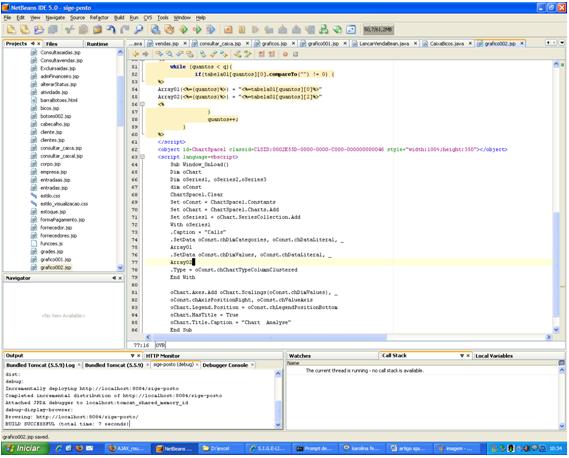Open the editor tabs list dropdown
The image size is (569, 458).
(x=562, y=43)
